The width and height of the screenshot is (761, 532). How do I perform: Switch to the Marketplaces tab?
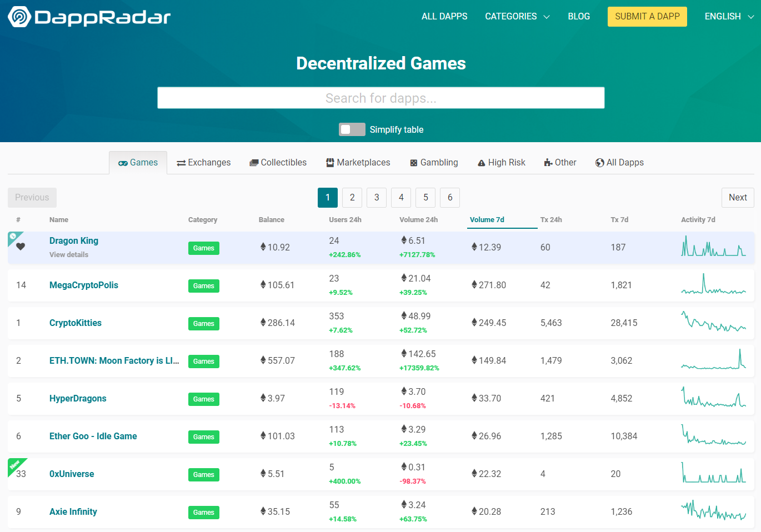358,163
